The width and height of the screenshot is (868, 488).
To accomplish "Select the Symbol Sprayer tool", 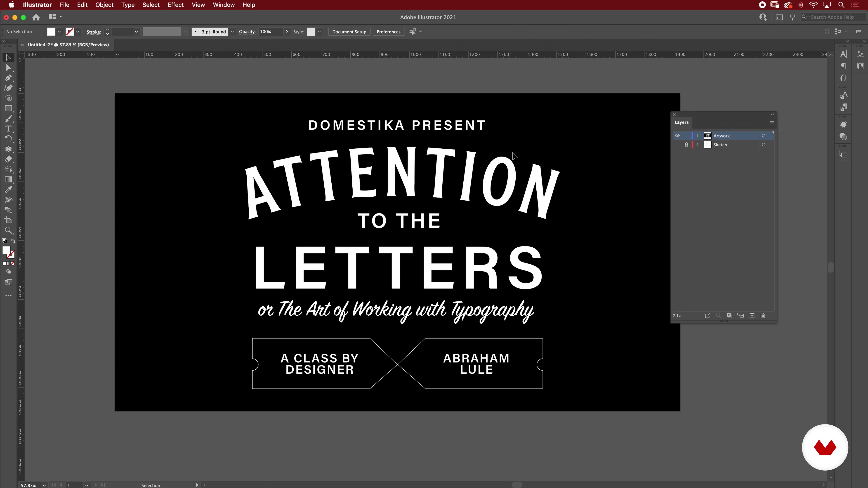I will (8, 200).
